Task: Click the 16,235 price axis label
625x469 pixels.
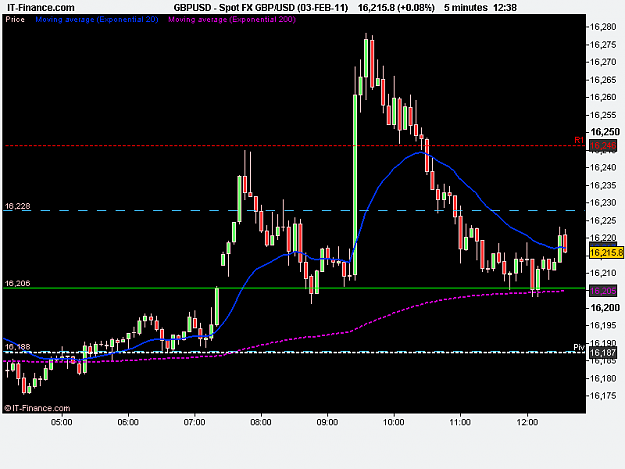Action: pos(603,185)
